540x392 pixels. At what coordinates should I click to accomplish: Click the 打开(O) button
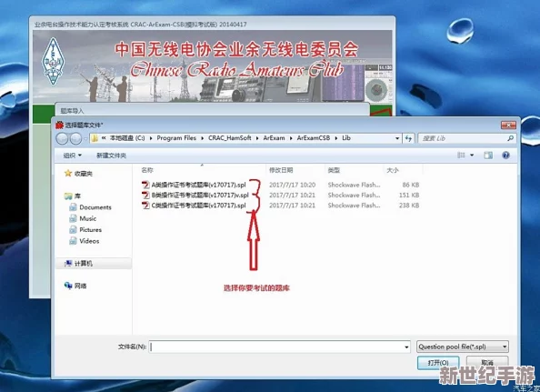coord(438,363)
